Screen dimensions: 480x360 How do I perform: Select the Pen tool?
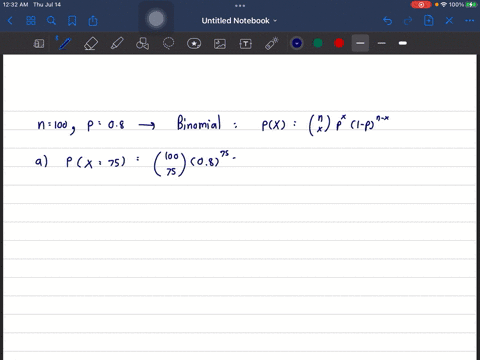[65, 43]
